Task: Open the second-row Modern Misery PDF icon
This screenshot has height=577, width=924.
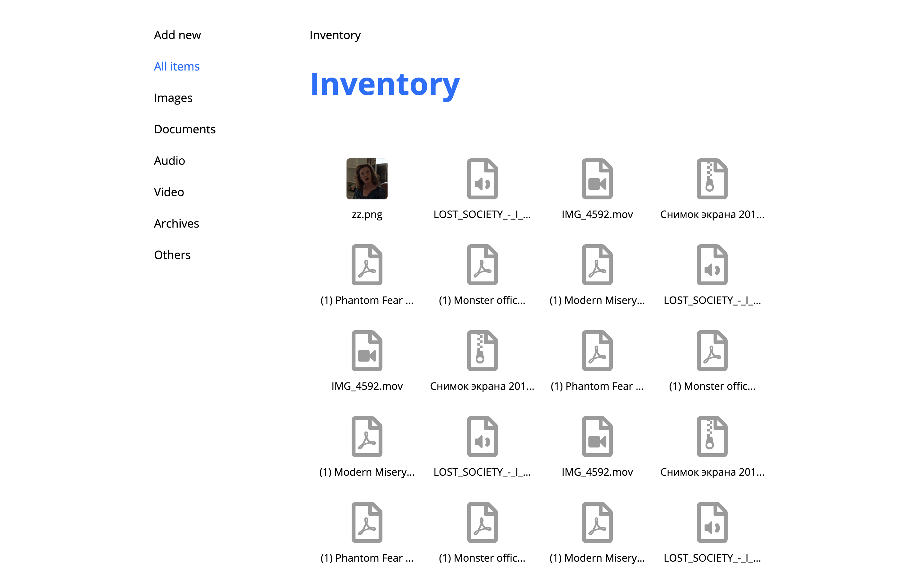Action: click(597, 264)
